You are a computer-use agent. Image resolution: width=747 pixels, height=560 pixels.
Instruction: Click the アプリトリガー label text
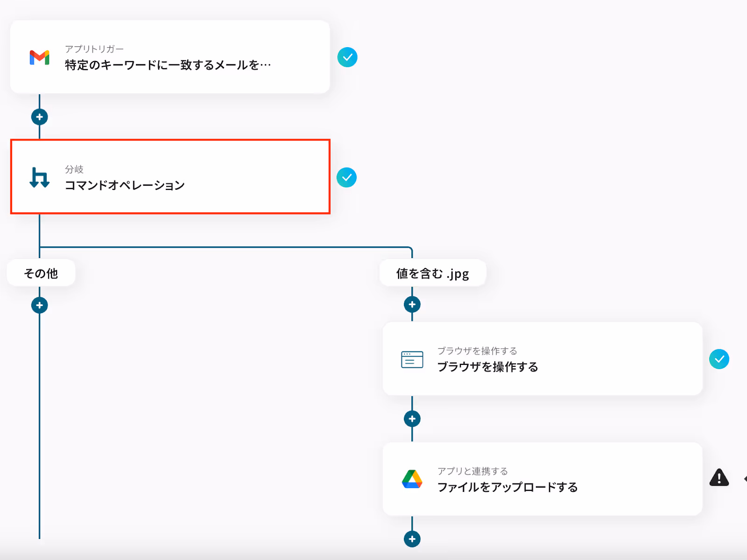pyautogui.click(x=94, y=49)
